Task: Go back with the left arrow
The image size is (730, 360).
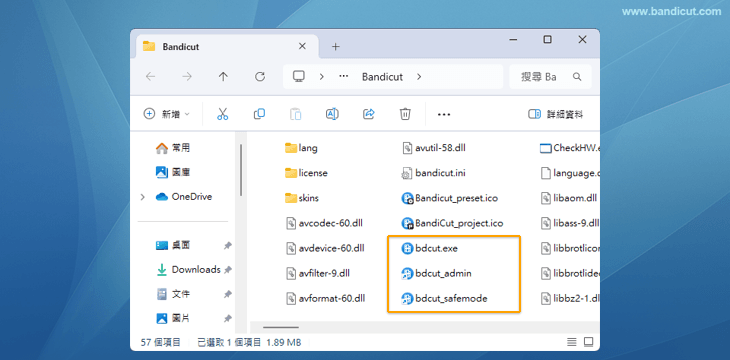Action: tap(150, 77)
